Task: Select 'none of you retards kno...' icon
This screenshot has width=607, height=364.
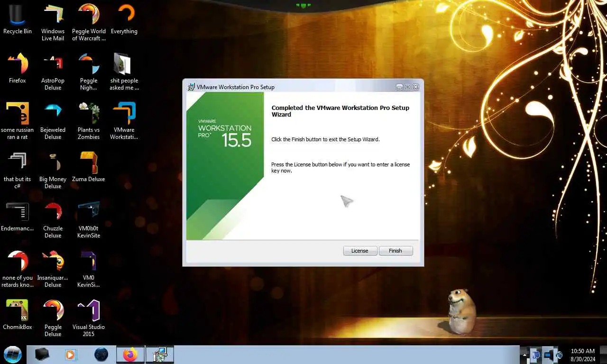Action: 18,269
